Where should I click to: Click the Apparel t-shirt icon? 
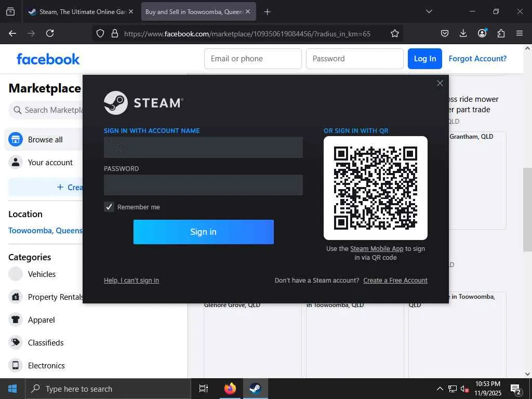[15, 320]
